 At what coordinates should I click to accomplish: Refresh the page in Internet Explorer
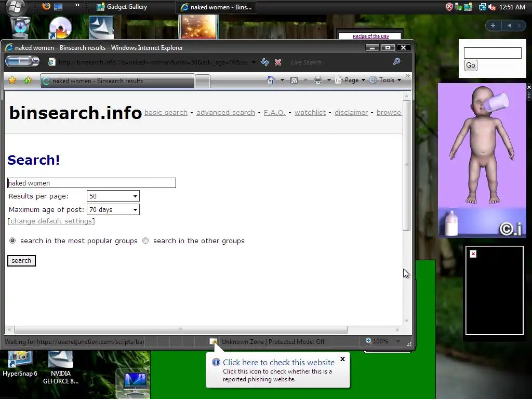point(265,62)
